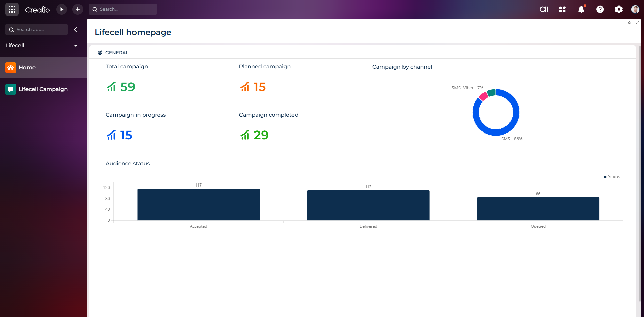Click the Campaign in progress value 15

[x=126, y=135]
